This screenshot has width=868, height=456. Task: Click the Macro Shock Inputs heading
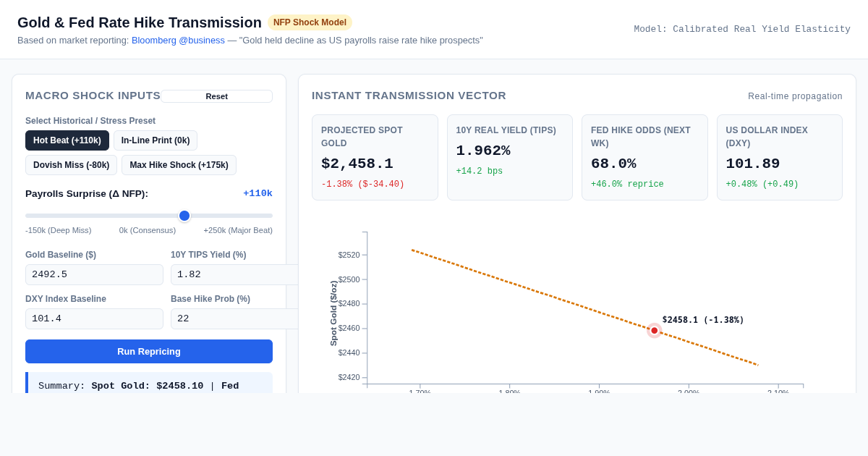93,96
